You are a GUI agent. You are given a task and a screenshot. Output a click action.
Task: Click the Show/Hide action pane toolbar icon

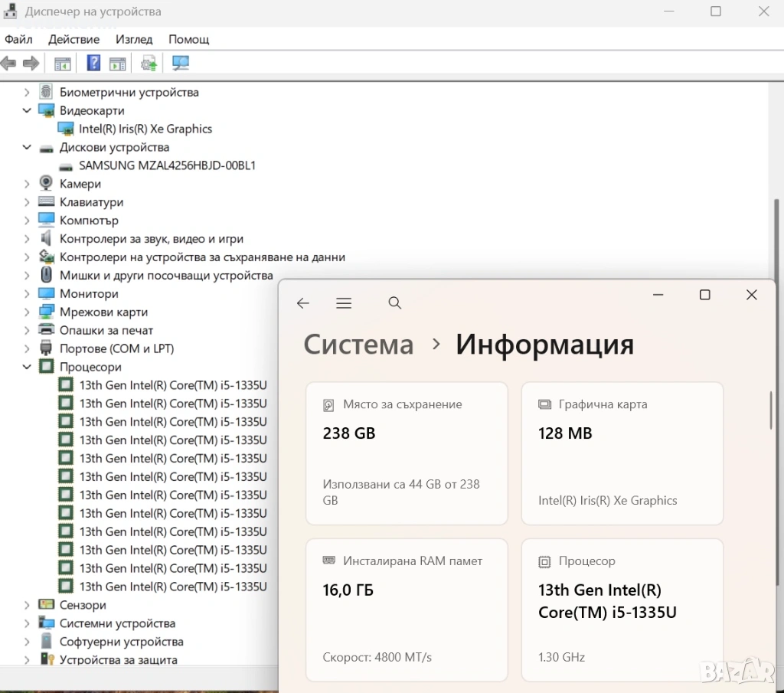[x=117, y=64]
